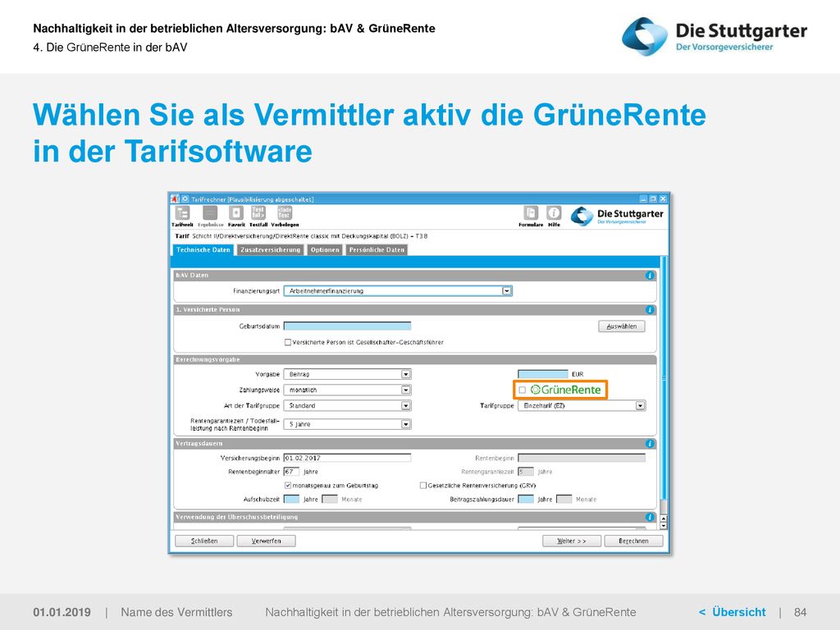Click the EUR amount input field

click(543, 374)
